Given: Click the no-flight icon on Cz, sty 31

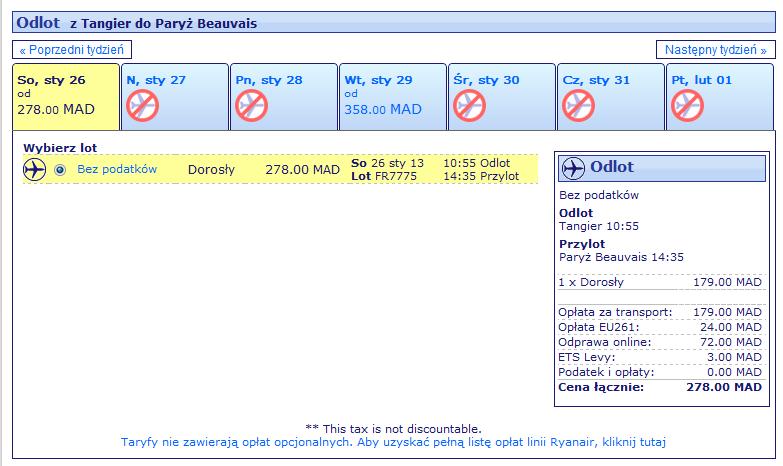Looking at the screenshot, I should point(578,106).
